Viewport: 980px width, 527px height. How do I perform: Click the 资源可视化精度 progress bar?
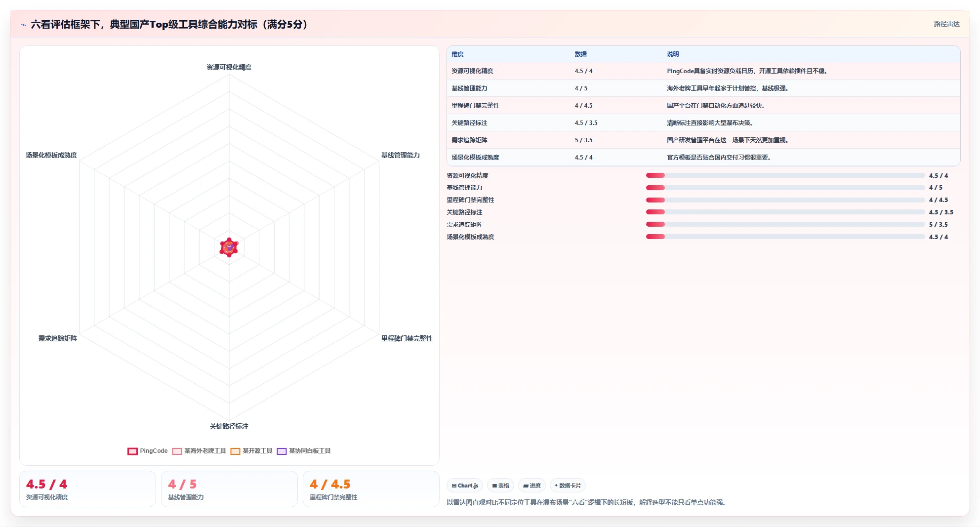[785, 175]
